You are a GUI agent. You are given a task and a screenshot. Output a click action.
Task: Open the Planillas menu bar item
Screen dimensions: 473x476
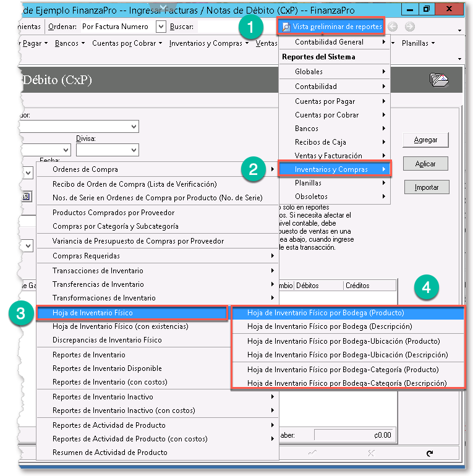coord(418,43)
